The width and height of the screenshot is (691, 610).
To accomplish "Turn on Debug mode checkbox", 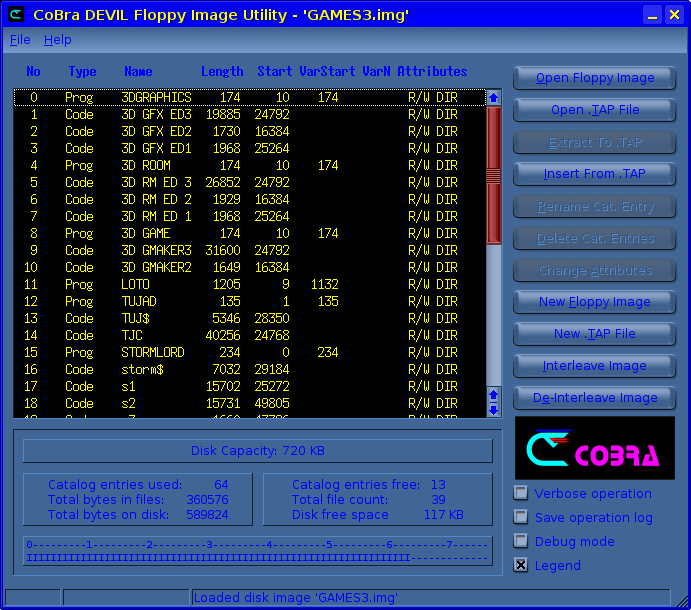I will tap(521, 541).
